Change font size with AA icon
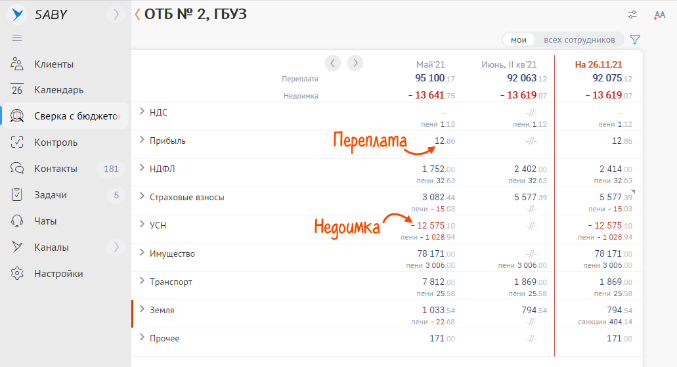This screenshot has width=677, height=367. 659,15
